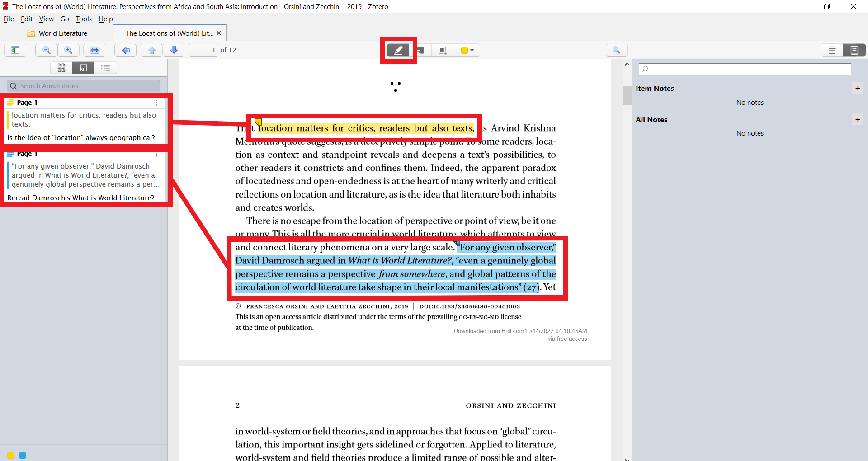Viewport: 868px width, 461px height.
Task: Toggle the left sidebar panel
Action: [x=15, y=50]
